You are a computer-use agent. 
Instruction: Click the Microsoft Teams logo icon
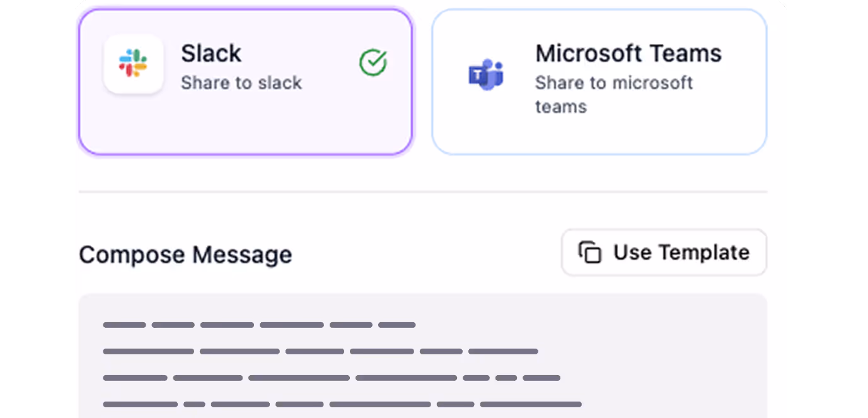pyautogui.click(x=486, y=74)
